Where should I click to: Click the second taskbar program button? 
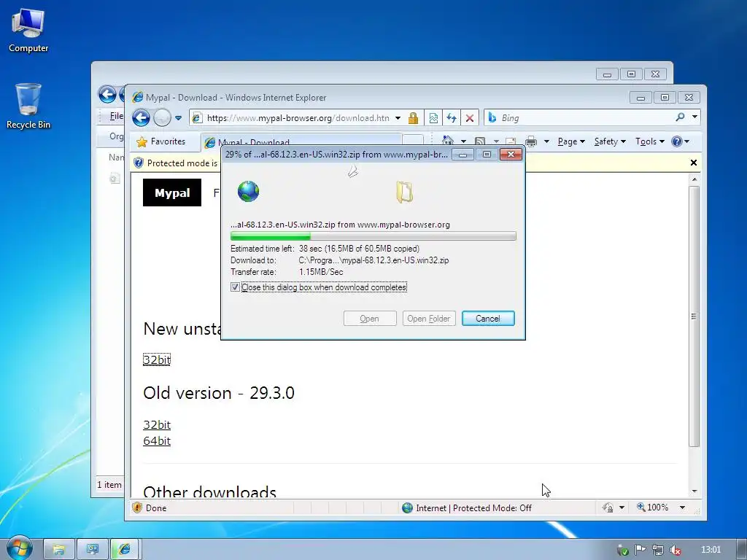[x=92, y=550]
